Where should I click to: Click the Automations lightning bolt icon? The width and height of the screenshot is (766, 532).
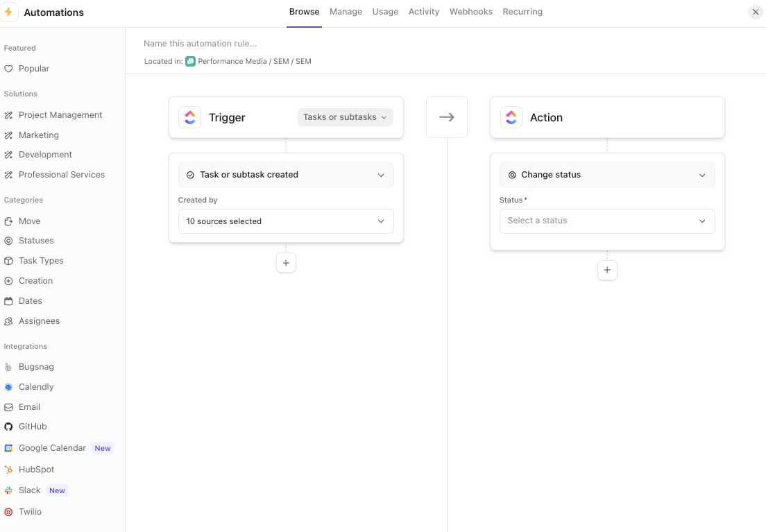pyautogui.click(x=10, y=12)
